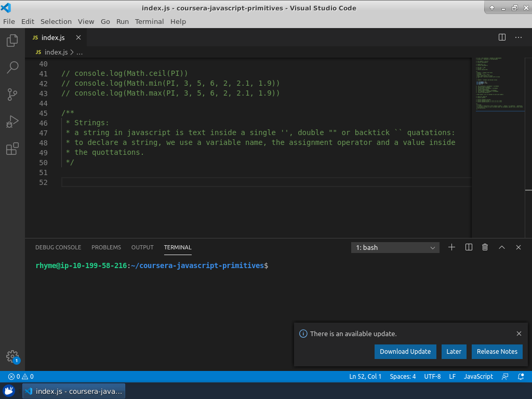Dismiss the update notification with X
532x399 pixels.
519,334
